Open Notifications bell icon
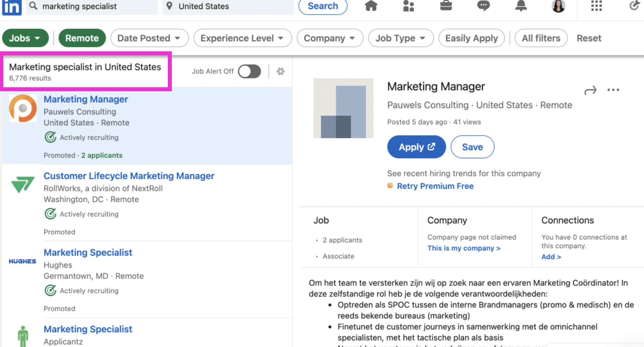644x347 pixels. (x=521, y=6)
